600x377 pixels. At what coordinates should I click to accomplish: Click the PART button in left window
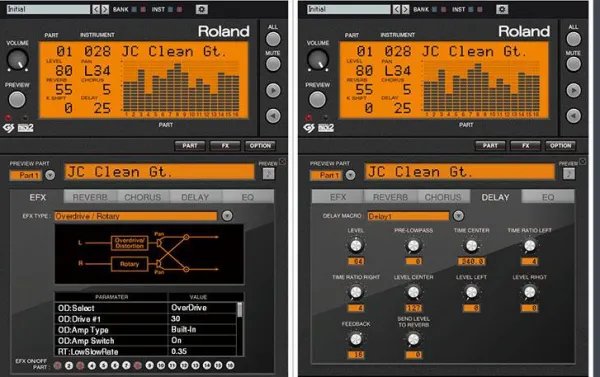pyautogui.click(x=190, y=146)
